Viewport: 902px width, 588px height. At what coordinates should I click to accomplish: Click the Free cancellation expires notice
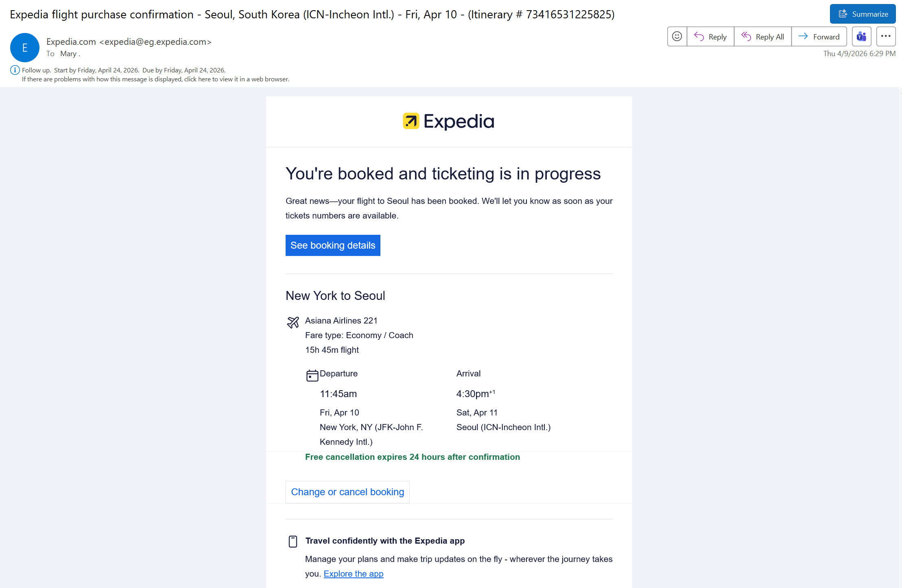tap(412, 457)
